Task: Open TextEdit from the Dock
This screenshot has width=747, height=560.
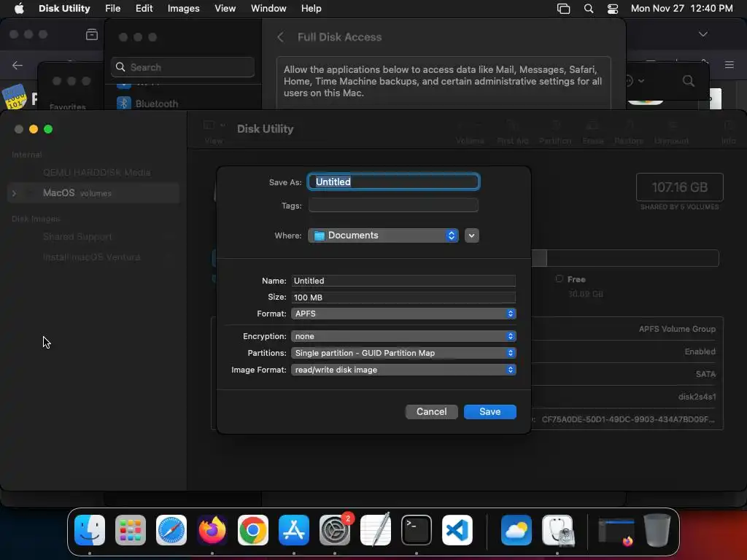Action: [x=376, y=530]
